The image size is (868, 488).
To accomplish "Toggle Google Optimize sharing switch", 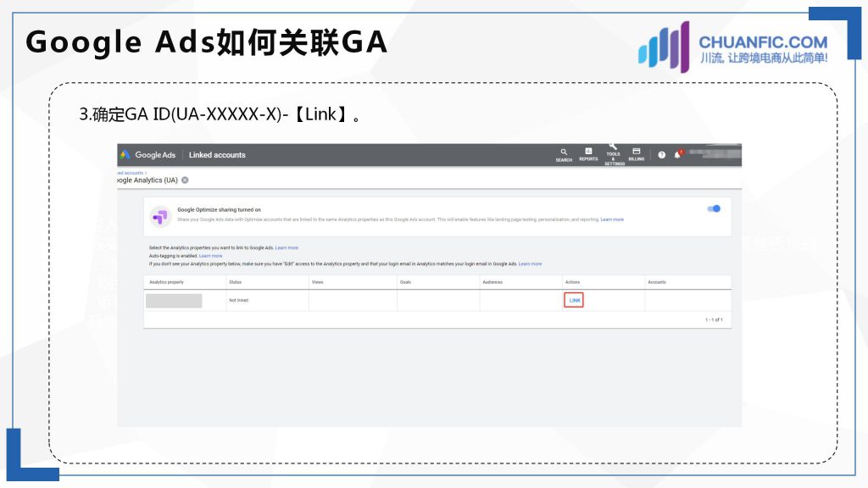I will click(x=714, y=208).
